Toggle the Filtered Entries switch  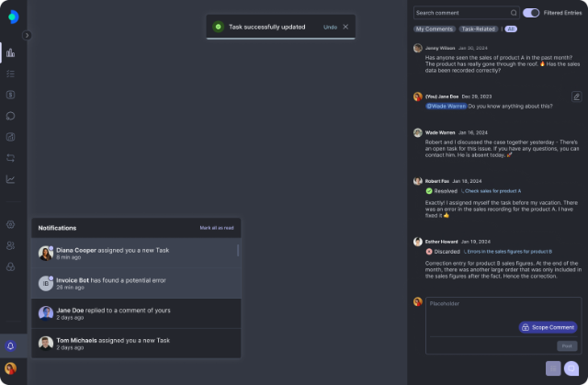(531, 13)
